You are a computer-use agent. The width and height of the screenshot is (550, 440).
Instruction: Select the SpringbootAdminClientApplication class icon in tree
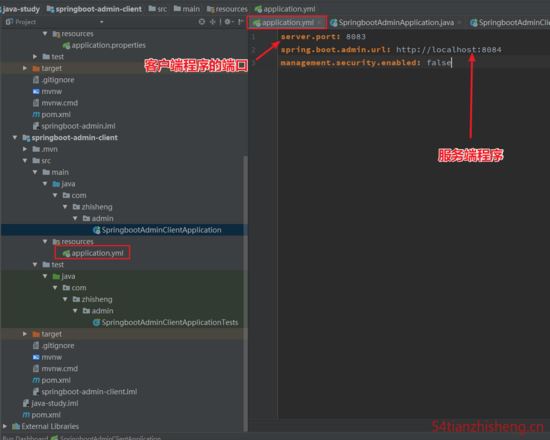96,230
